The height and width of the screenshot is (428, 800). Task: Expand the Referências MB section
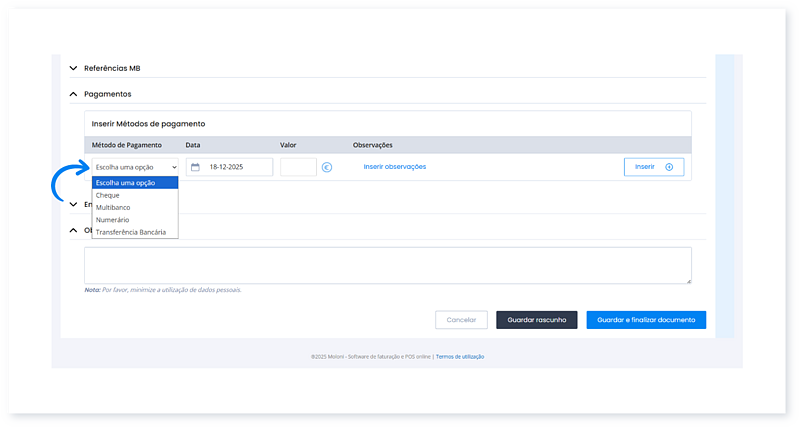click(x=73, y=68)
